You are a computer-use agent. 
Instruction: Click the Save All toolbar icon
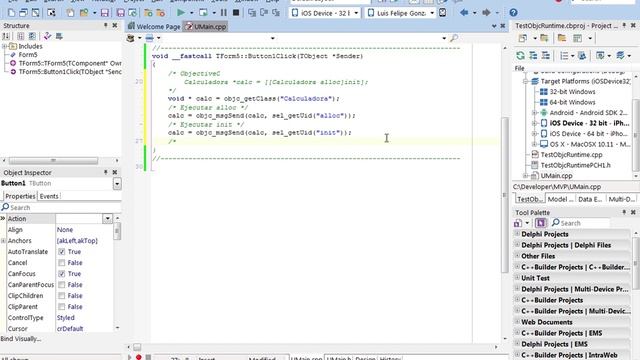120,13
